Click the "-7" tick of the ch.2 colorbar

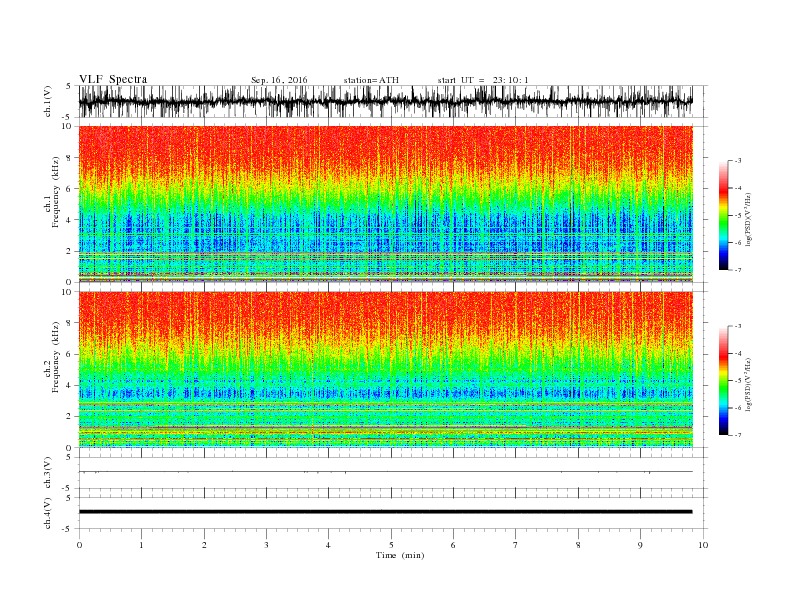pos(738,435)
